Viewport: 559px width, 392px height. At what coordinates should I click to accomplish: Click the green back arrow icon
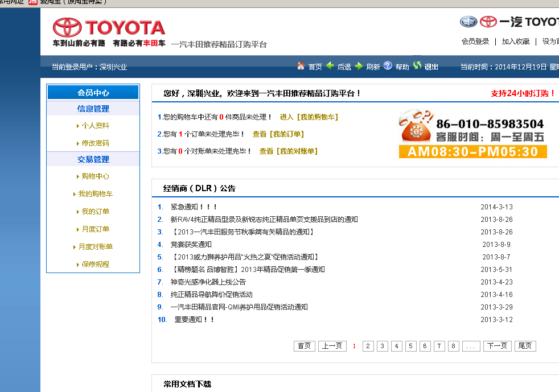pos(330,65)
